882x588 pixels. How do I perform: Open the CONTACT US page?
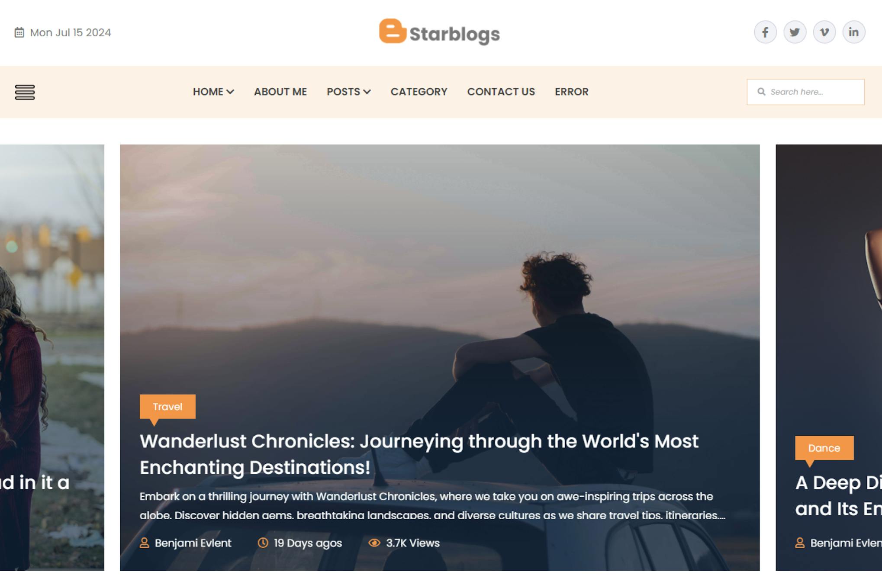pos(501,92)
